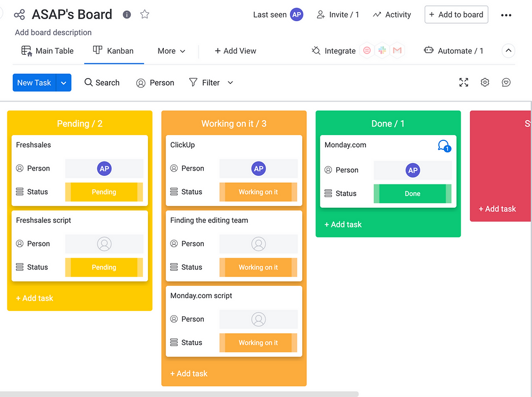Viewport: 532px width, 397px height.
Task: Change Pending status on Freshsales script
Action: coord(104,267)
